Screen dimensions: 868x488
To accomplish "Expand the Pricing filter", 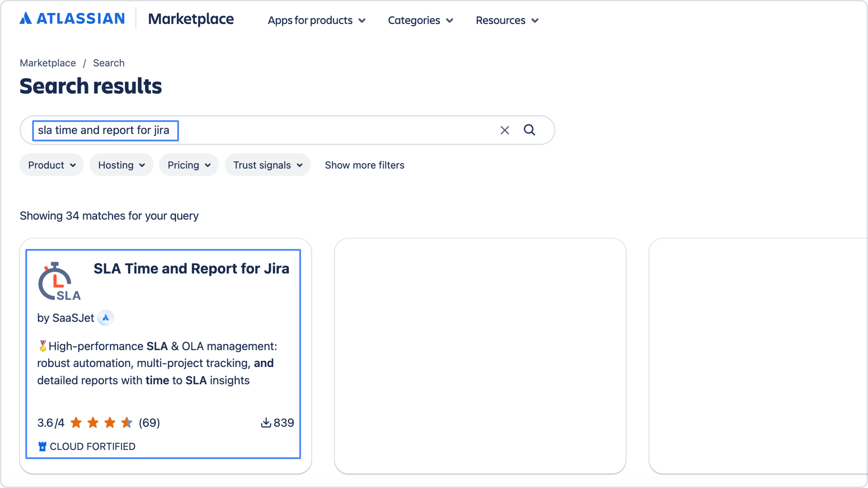I will tap(189, 165).
